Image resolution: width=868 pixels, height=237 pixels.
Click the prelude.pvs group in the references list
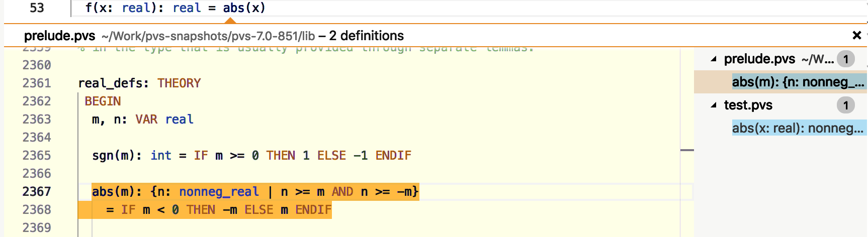click(759, 59)
